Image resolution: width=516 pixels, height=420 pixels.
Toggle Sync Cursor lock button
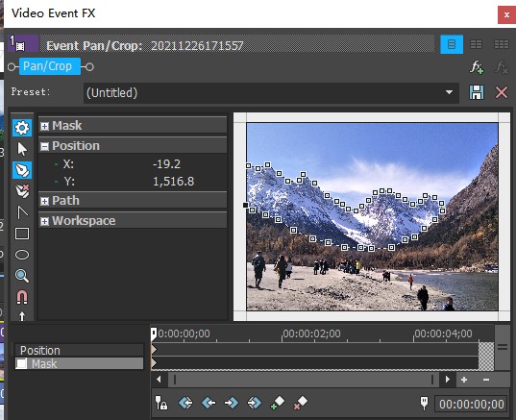[x=161, y=403]
